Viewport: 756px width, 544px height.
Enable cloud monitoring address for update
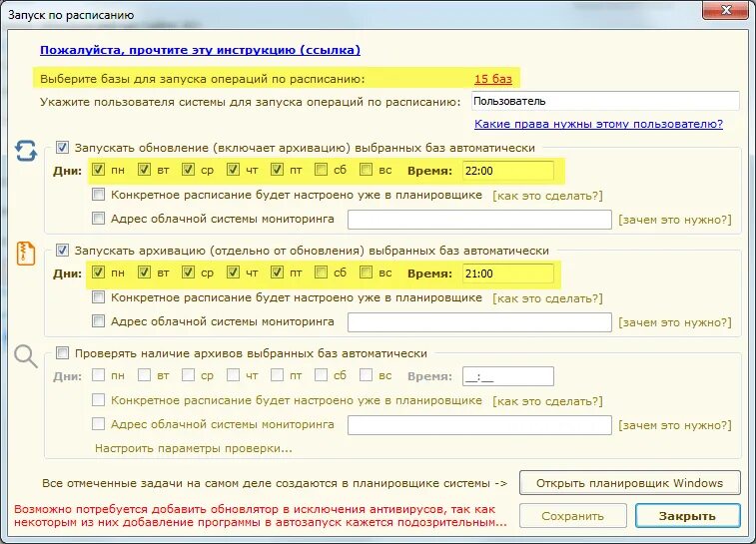click(98, 219)
